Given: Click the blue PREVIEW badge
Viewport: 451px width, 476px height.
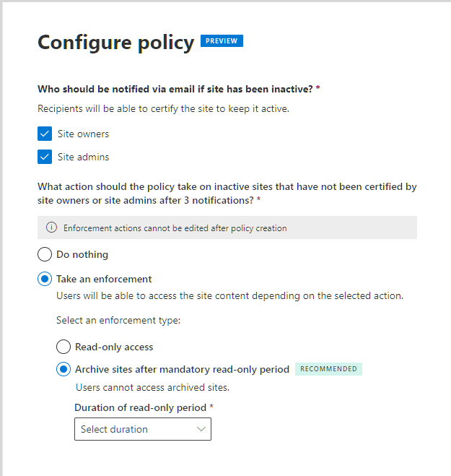Looking at the screenshot, I should click(222, 41).
